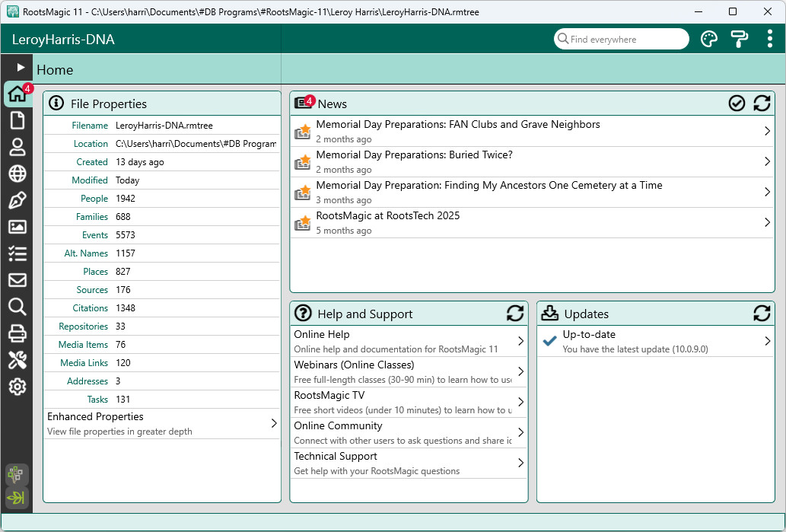The height and width of the screenshot is (532, 786).
Task: Click the Updates download tray icon
Action: (550, 314)
